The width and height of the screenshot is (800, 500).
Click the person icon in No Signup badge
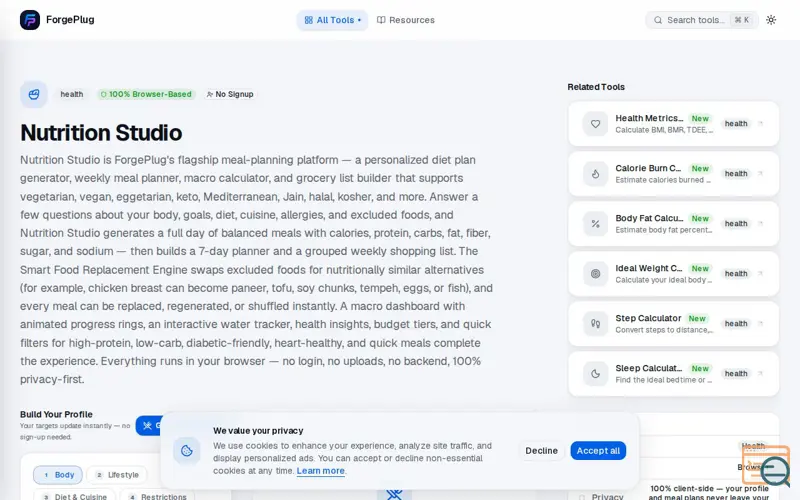[x=210, y=94]
